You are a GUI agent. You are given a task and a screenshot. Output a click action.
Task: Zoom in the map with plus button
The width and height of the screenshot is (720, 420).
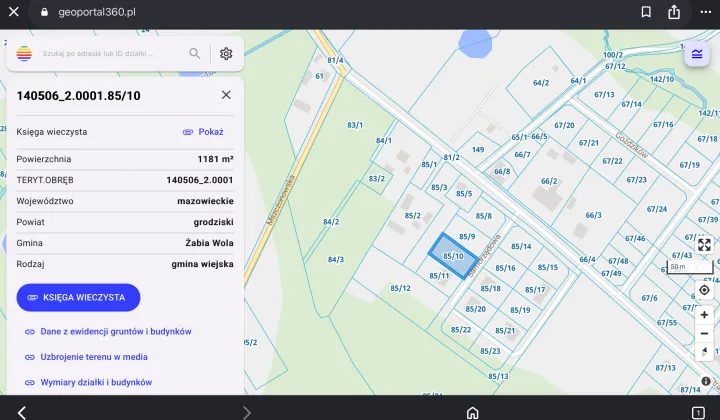click(x=704, y=315)
